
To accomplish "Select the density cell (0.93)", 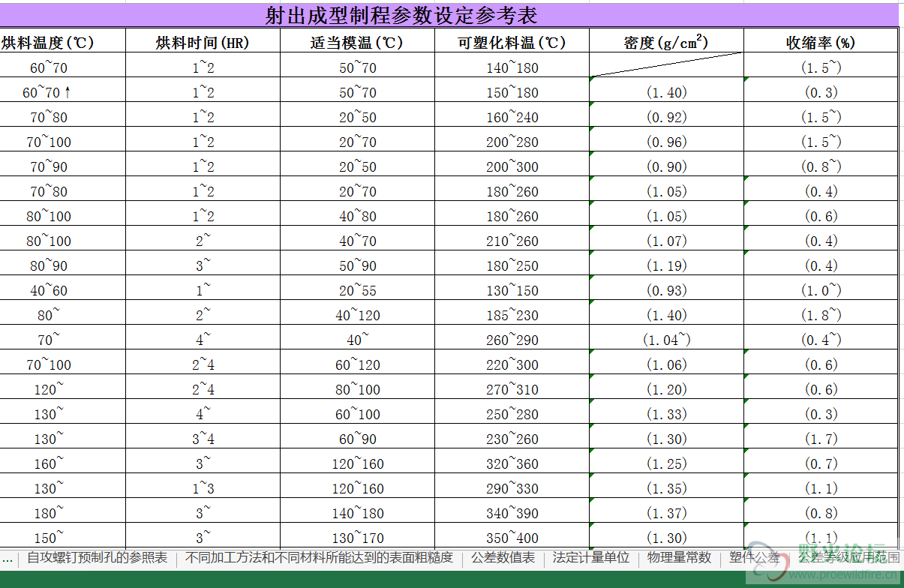I will [x=666, y=288].
